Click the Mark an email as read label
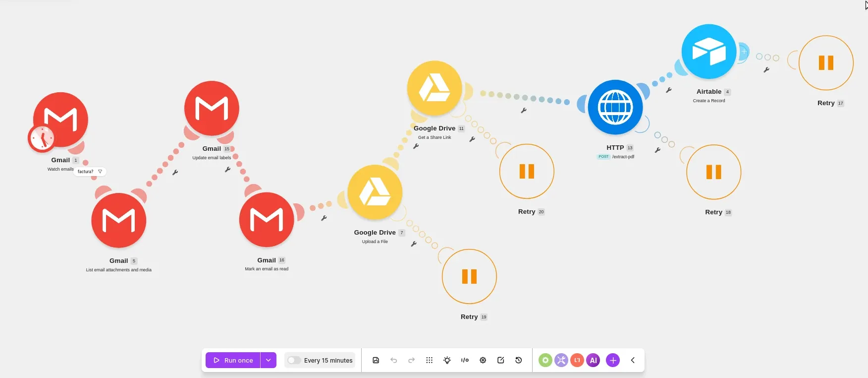 click(x=267, y=269)
